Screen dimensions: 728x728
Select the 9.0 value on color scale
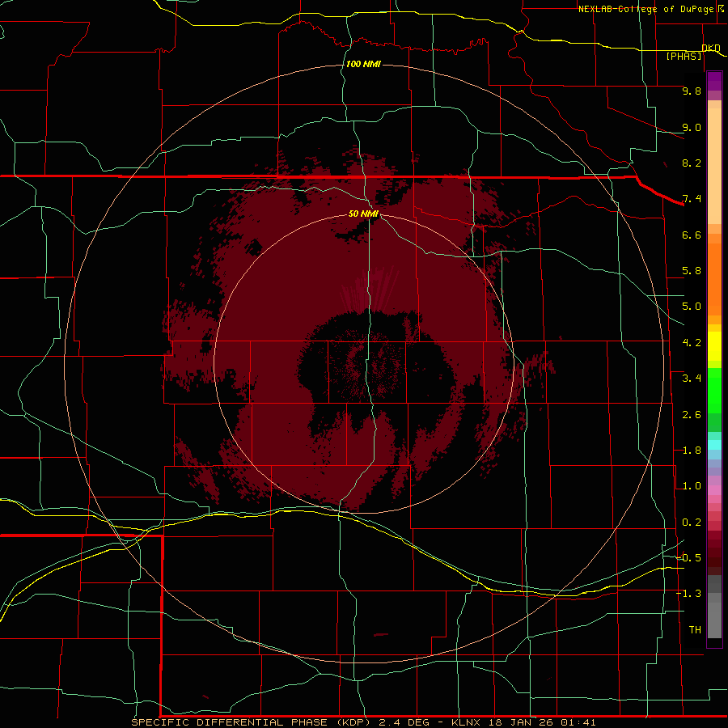point(692,127)
